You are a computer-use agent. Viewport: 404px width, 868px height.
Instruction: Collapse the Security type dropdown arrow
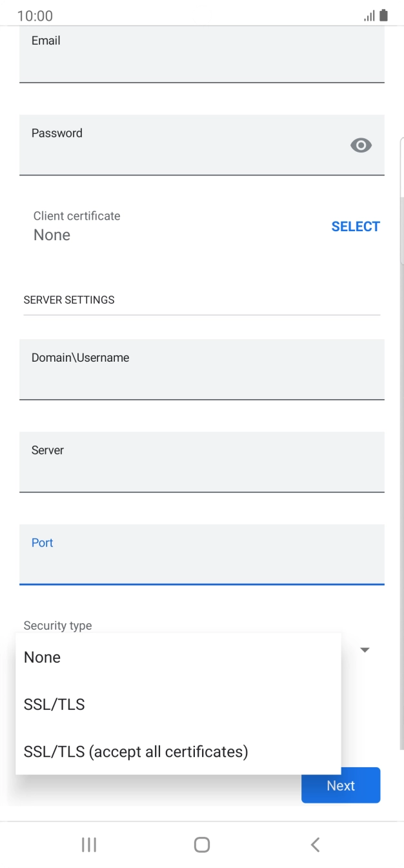coord(365,650)
